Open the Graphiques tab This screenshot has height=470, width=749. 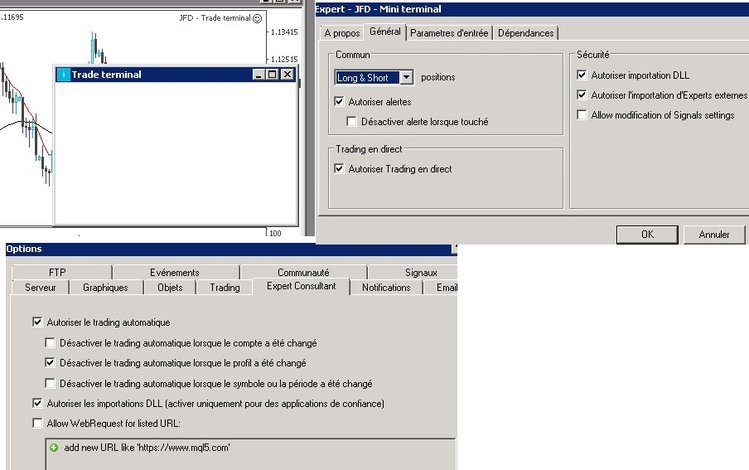coord(106,288)
